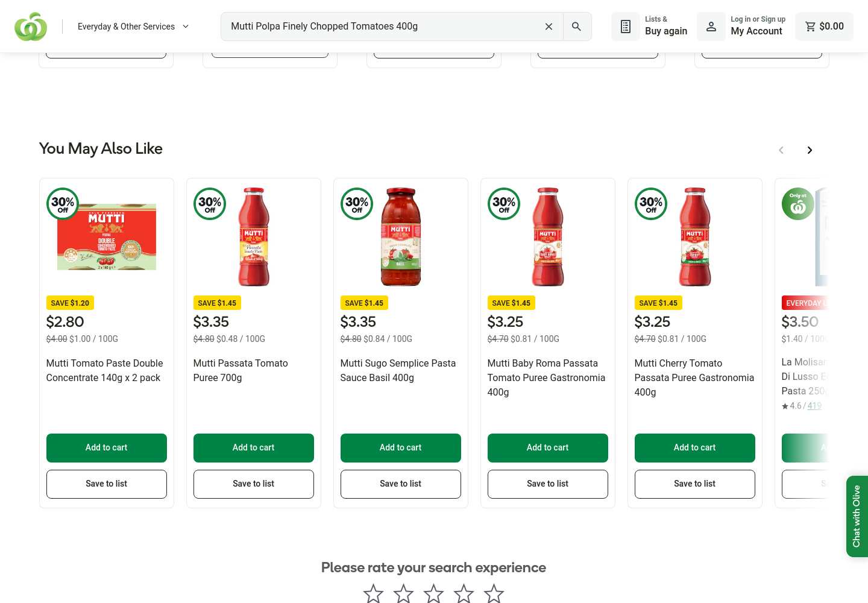
Task: Open Mutti Passata Tomato Puree 700g image
Action: 254,237
